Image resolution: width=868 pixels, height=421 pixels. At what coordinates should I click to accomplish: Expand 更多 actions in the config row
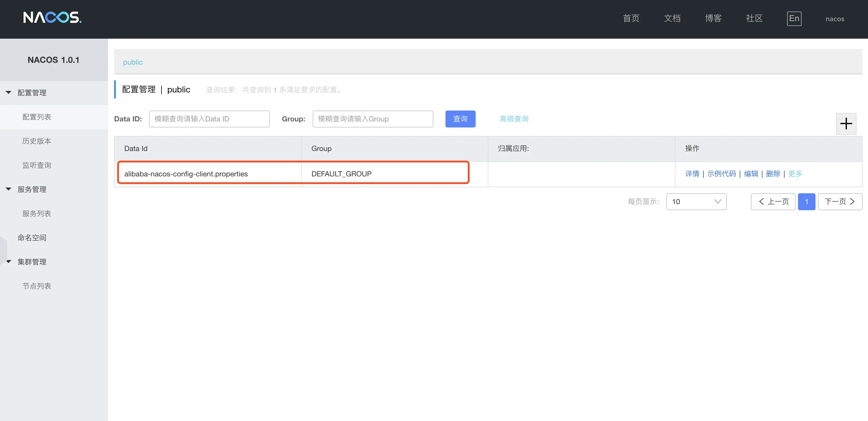tap(795, 174)
